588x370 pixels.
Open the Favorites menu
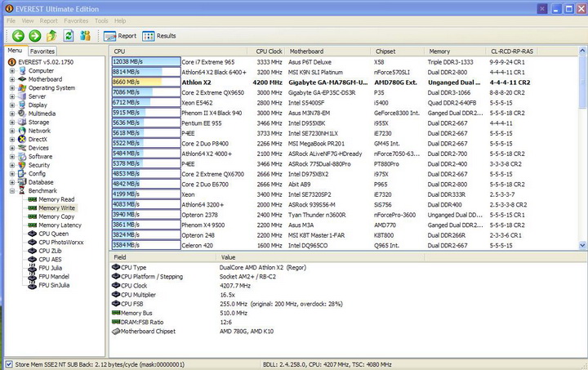pos(76,20)
